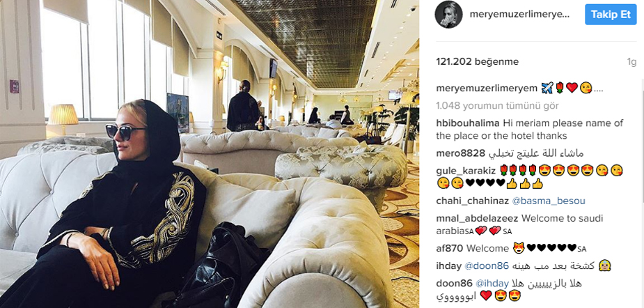Viewport: 644px width, 308px height.
Task: Open ihday username in comments
Action: pos(448,266)
